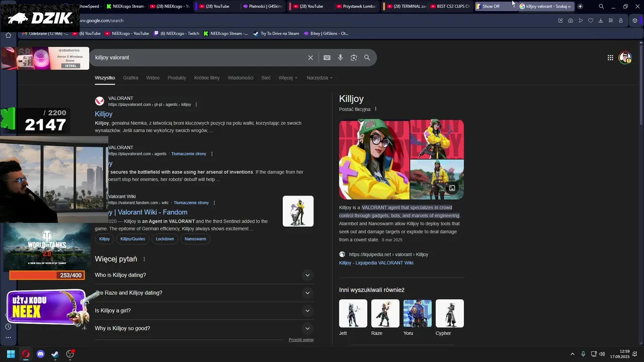The height and width of the screenshot is (362, 644).
Task: Switch to the Wiadomości search tab
Action: tap(240, 78)
